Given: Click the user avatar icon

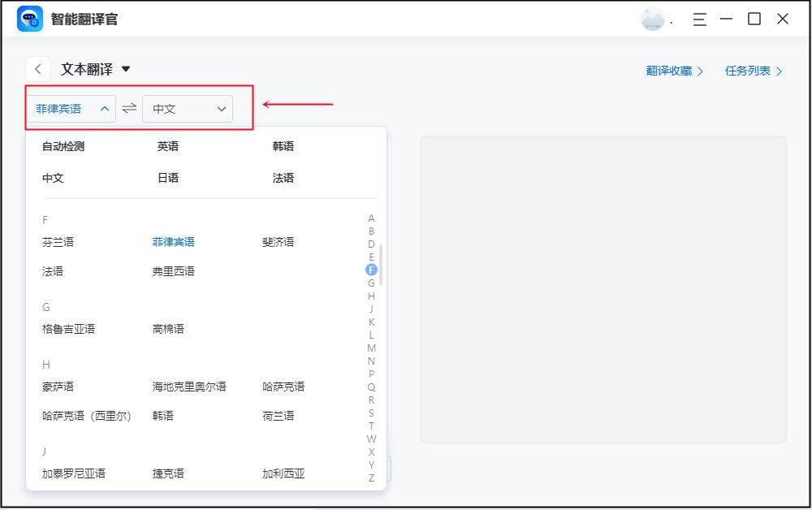Looking at the screenshot, I should pos(652,19).
